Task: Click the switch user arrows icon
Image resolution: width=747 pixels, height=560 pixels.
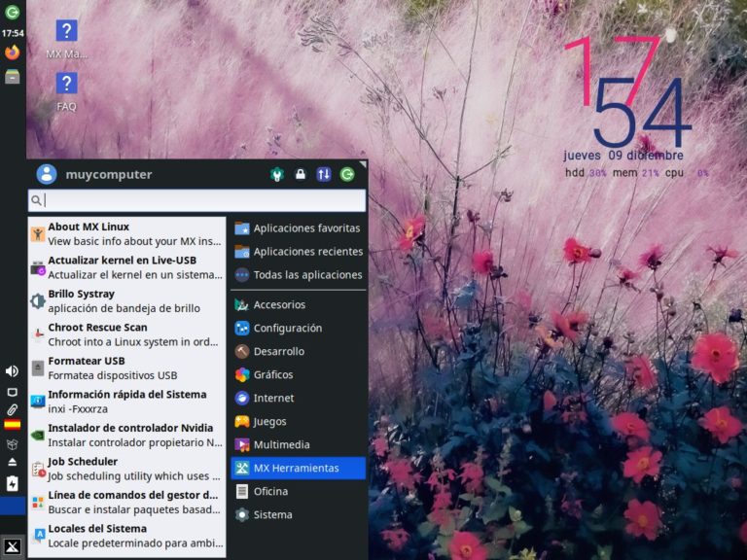Action: pyautogui.click(x=324, y=174)
